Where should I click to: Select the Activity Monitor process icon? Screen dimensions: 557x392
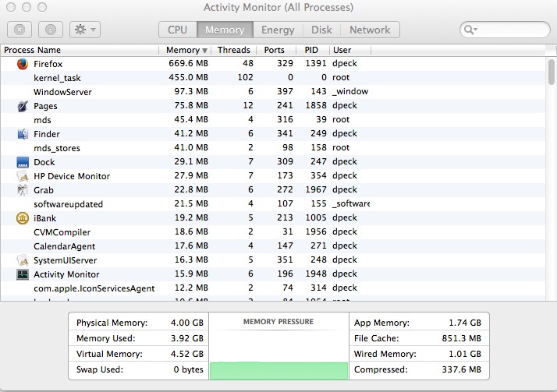[23, 274]
